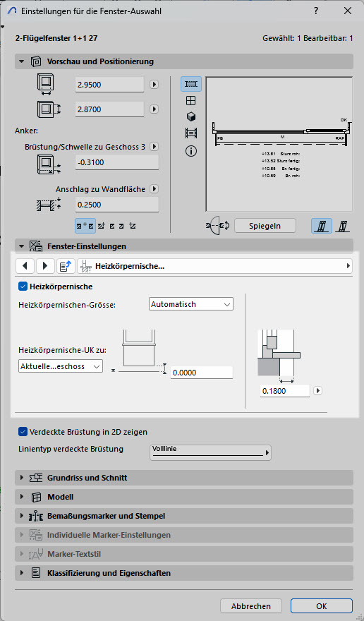Image resolution: width=364 pixels, height=621 pixels.
Task: Show the 3D cube preview
Action: [191, 117]
